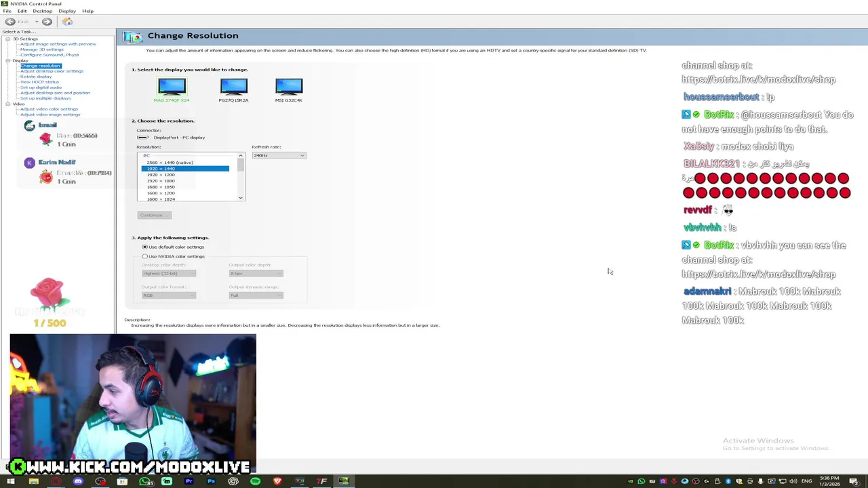
Task: Open the Output dynamic range dropdown
Action: [256, 295]
